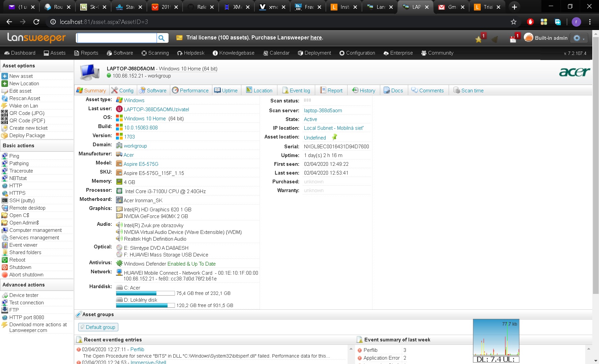The height and width of the screenshot is (364, 599).
Task: Open the Deployment menu
Action: (x=315, y=53)
